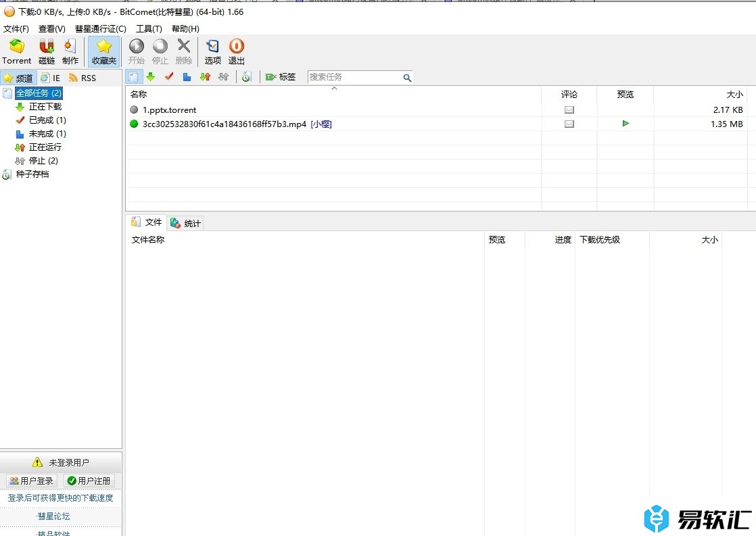Create a torrent with 制作 button

[x=70, y=51]
